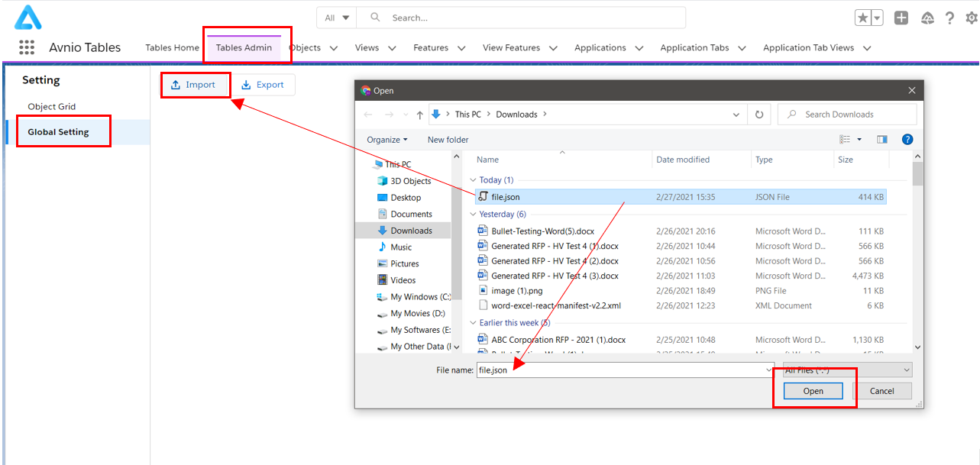The height and width of the screenshot is (465, 980).
Task: Click the global actions plus icon
Action: click(x=901, y=18)
